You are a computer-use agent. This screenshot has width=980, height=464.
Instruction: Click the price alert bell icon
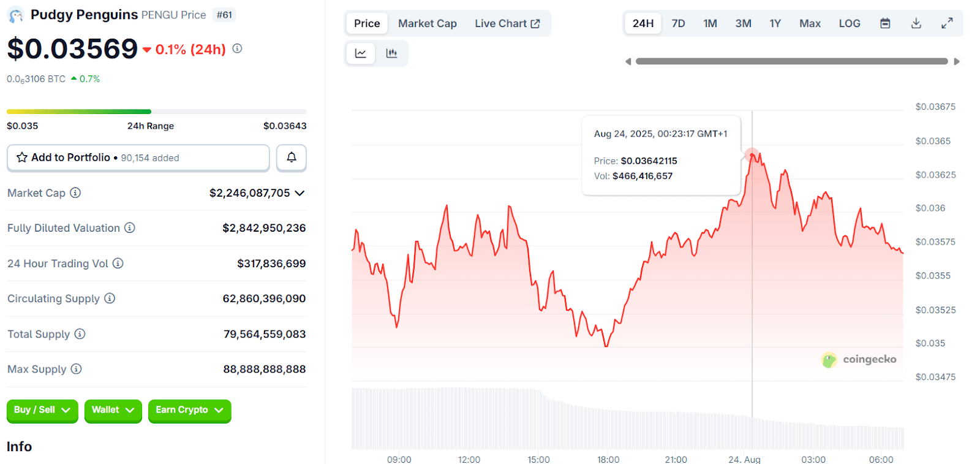pos(292,158)
